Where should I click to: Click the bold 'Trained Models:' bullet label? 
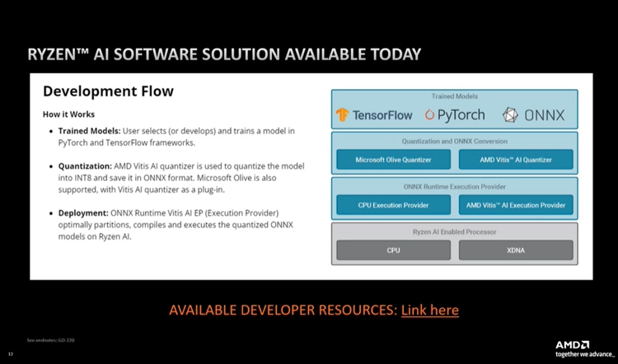90,131
